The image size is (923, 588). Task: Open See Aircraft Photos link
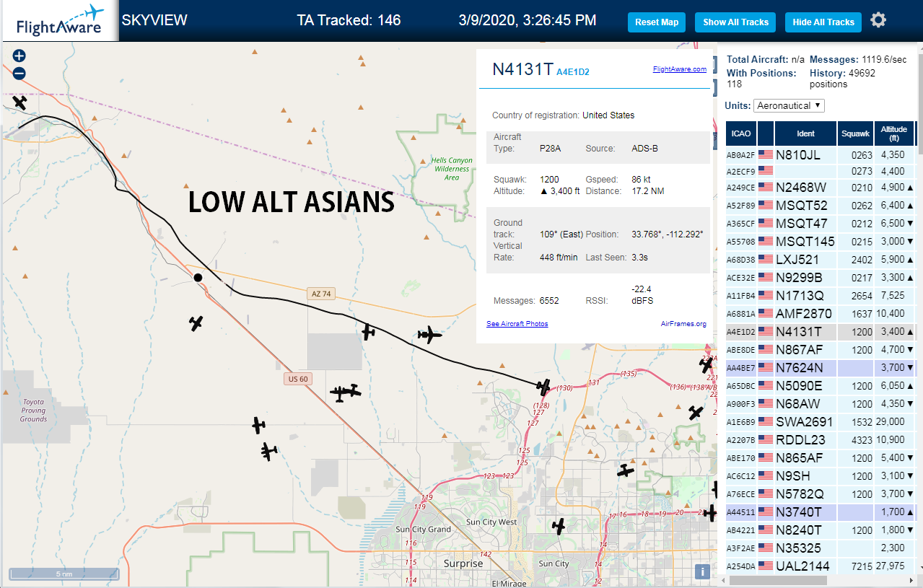pos(517,324)
